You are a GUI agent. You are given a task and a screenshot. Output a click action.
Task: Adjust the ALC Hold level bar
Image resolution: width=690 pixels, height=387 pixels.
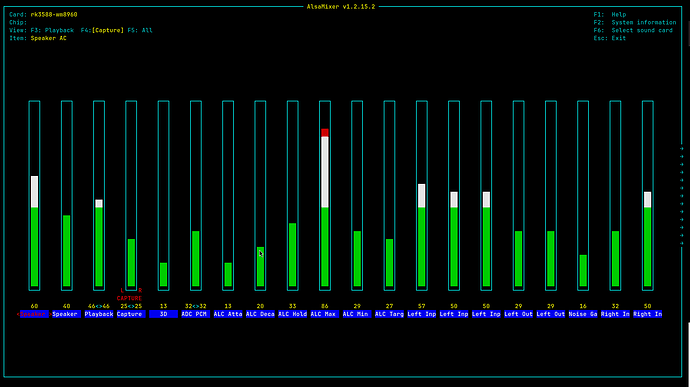tap(293, 195)
